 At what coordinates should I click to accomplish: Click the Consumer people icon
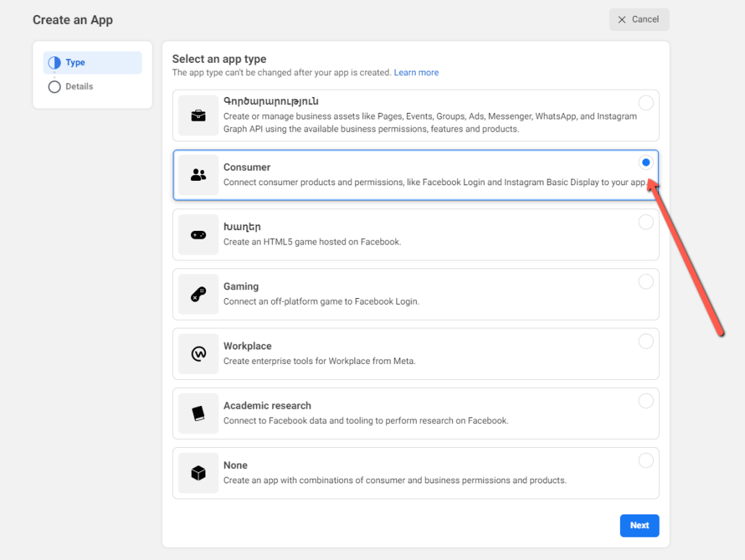tap(197, 174)
